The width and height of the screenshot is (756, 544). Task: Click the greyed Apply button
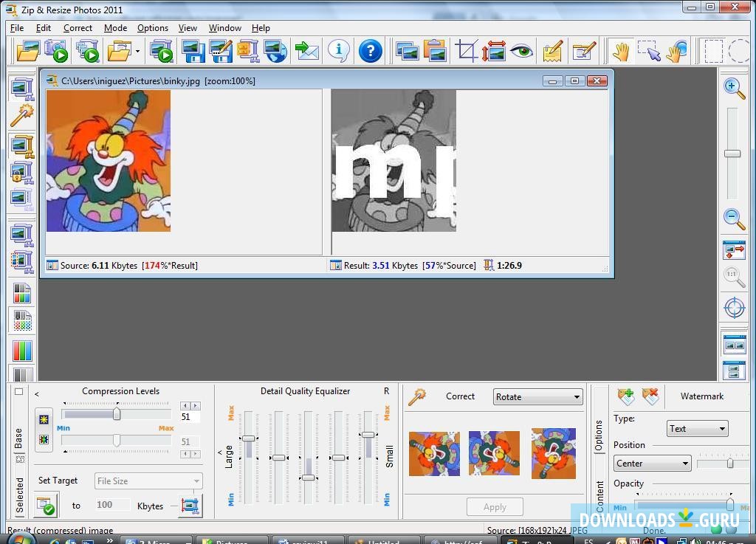point(495,507)
